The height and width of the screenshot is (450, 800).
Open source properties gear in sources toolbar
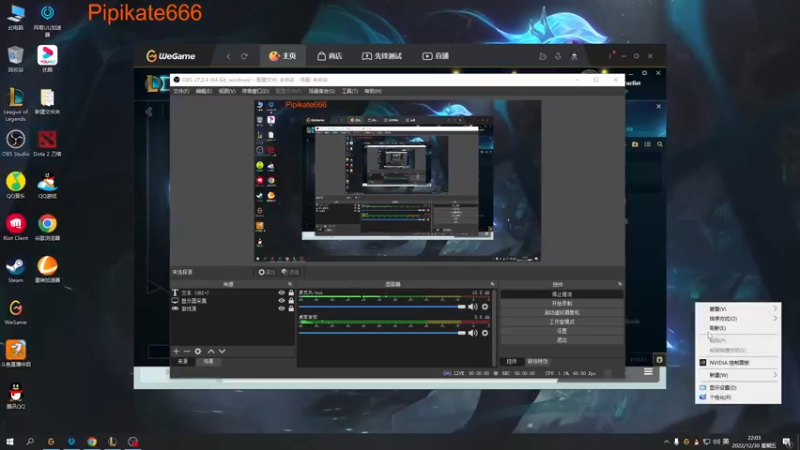pyautogui.click(x=198, y=352)
